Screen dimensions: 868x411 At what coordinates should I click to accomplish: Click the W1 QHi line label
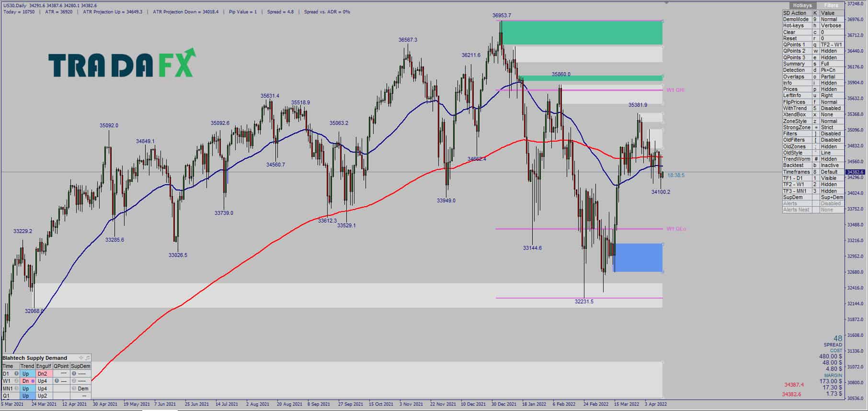(675, 90)
